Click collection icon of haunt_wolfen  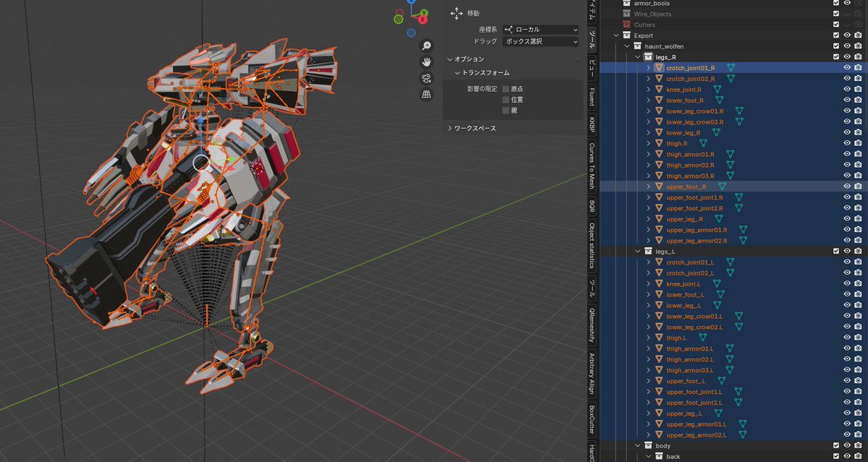point(637,46)
